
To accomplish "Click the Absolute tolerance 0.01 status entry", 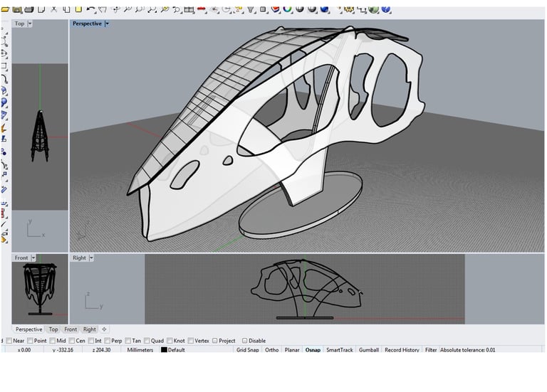I will click(467, 349).
